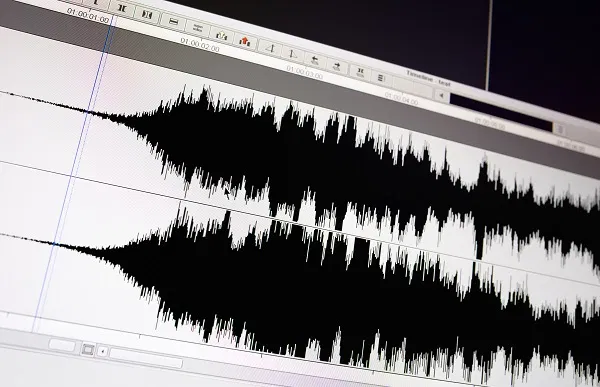Click the horizontal bar segment icon
Screen dimensions: 600x387
(x=173, y=21)
